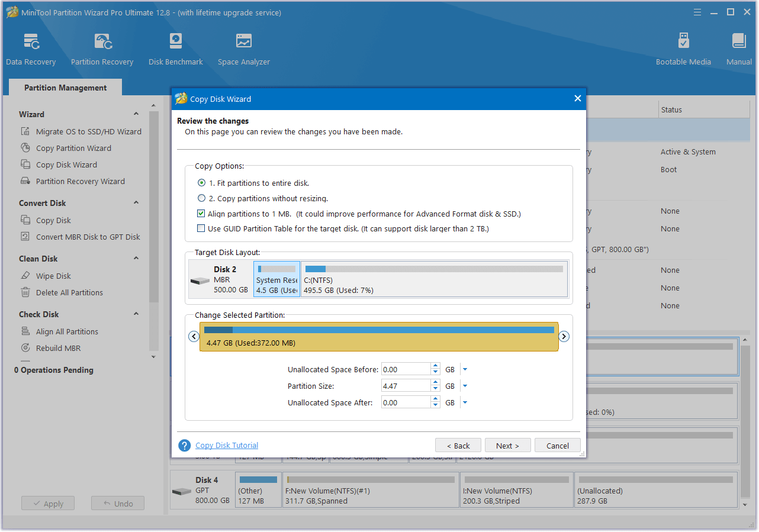Switch to Partition Management tab

pyautogui.click(x=65, y=88)
